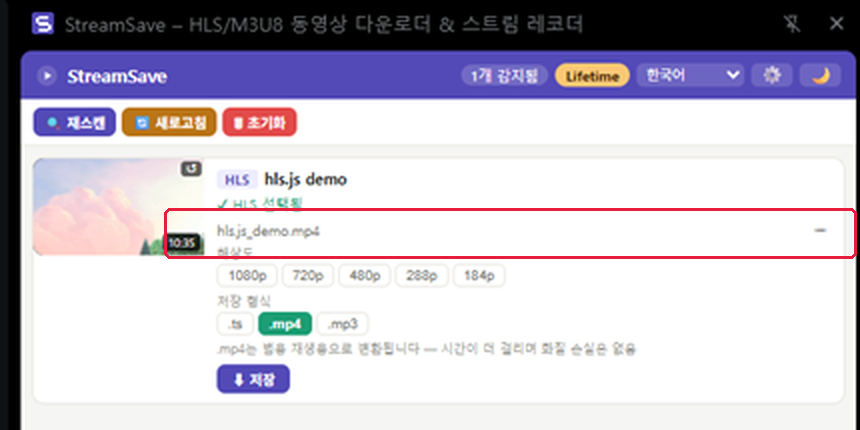Click the 새로고침 refresh button
Screen dimensions: 860x430
169,122
